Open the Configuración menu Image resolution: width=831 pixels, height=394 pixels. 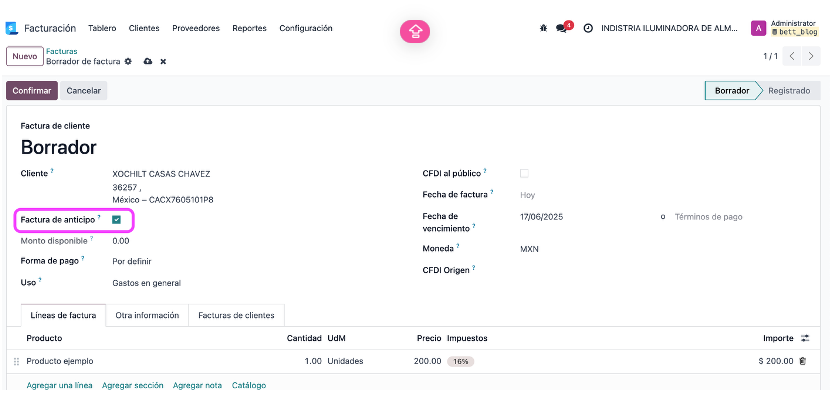point(306,28)
